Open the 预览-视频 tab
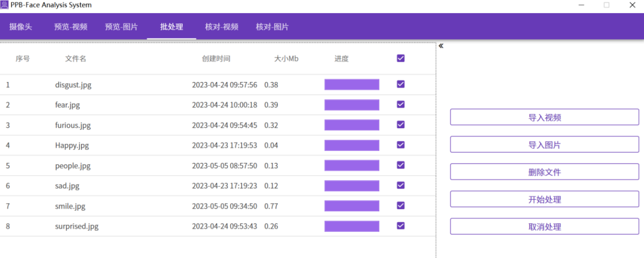The height and width of the screenshot is (258, 644). [x=70, y=27]
